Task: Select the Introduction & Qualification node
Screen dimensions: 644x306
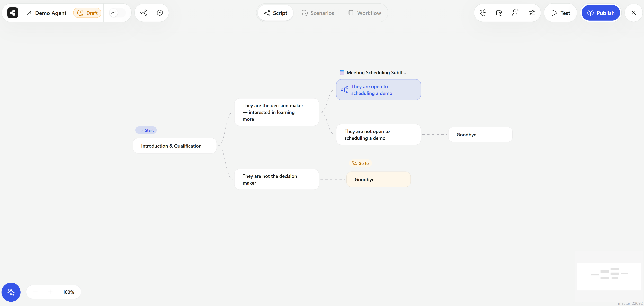Action: click(x=174, y=146)
